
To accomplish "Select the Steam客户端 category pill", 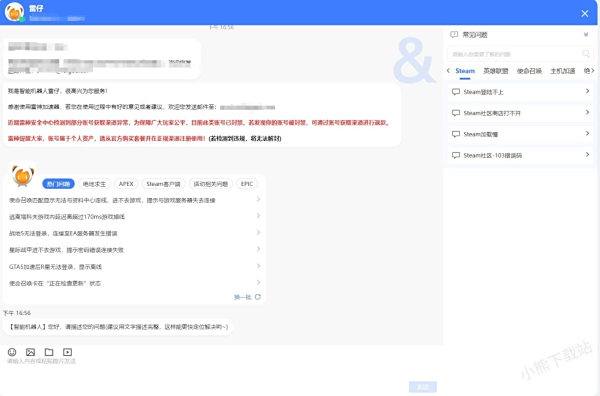I will coord(163,184).
